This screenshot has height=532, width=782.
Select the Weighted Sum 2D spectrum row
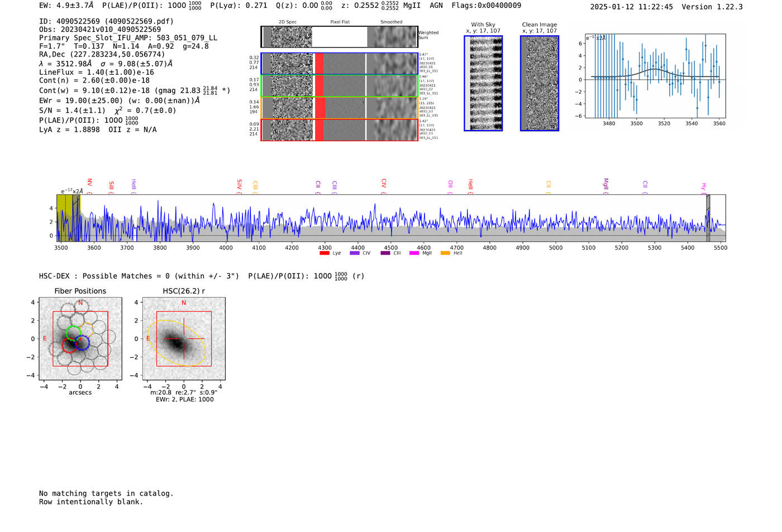click(339, 37)
